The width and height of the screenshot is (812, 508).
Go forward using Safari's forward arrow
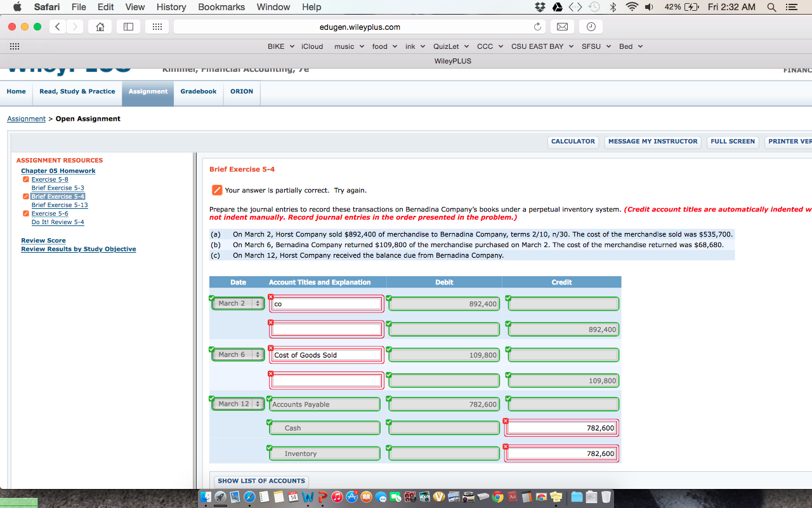75,27
